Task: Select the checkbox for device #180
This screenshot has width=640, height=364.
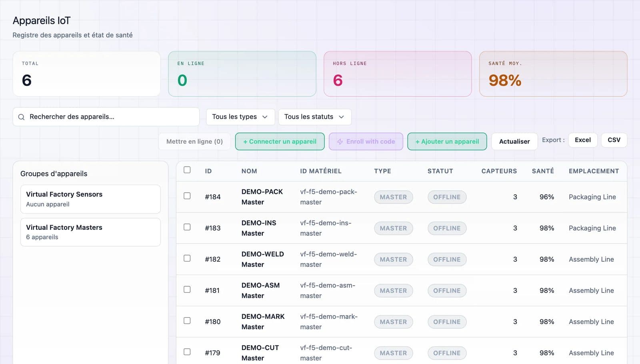Action: point(187,320)
